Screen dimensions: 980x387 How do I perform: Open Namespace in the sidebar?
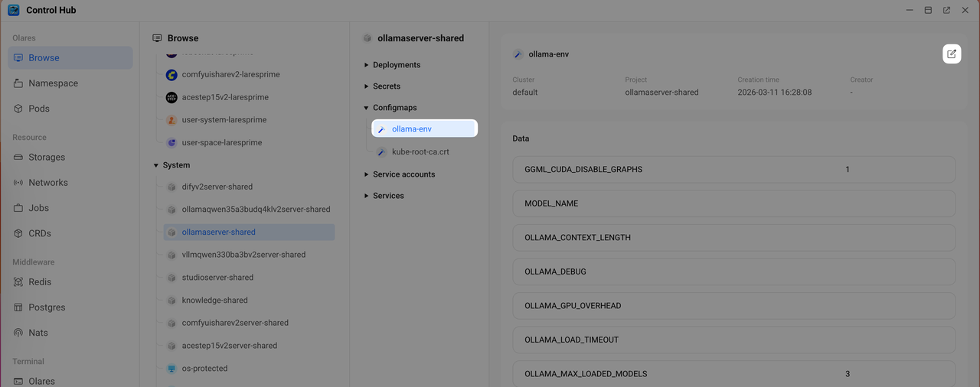(53, 83)
